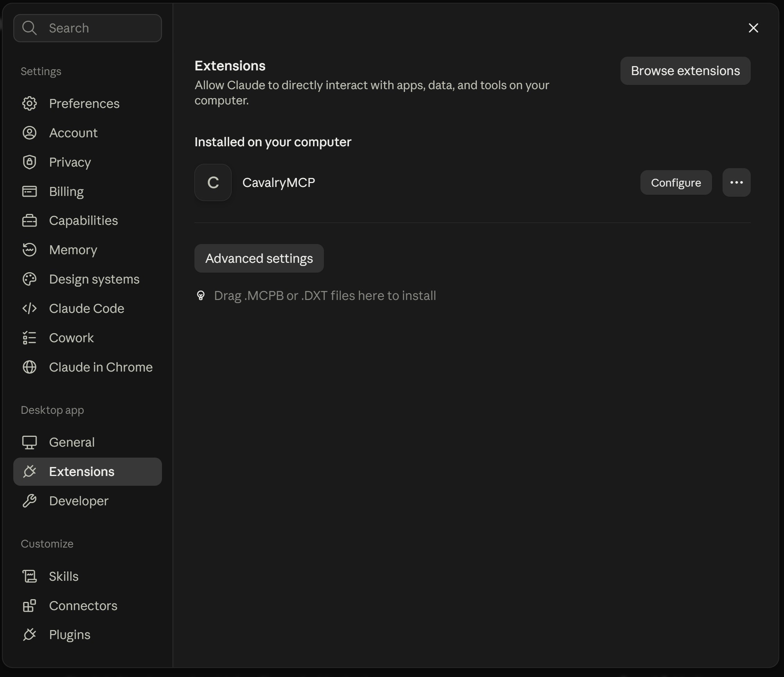Open Advanced settings

pos(259,259)
